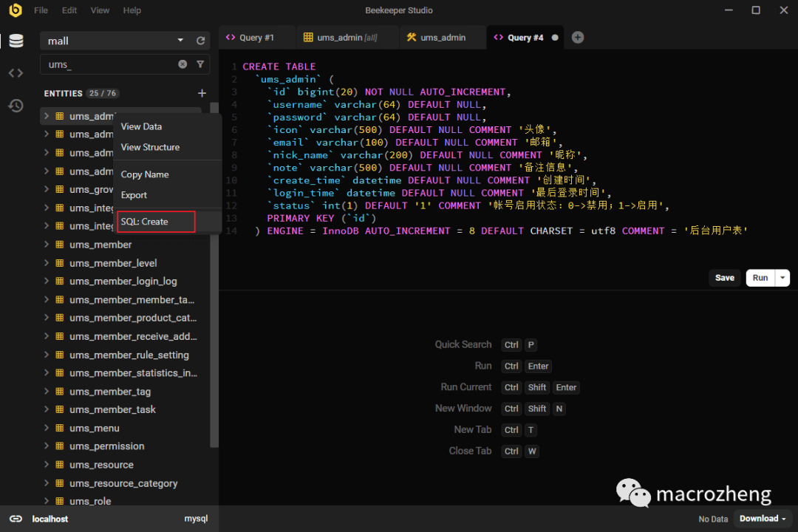
Task: Choose Export from context menu
Action: pos(168,195)
